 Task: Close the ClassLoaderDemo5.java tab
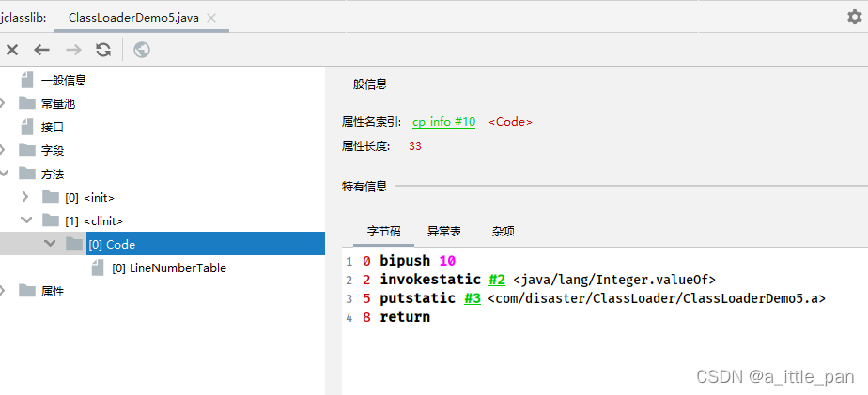point(211,18)
